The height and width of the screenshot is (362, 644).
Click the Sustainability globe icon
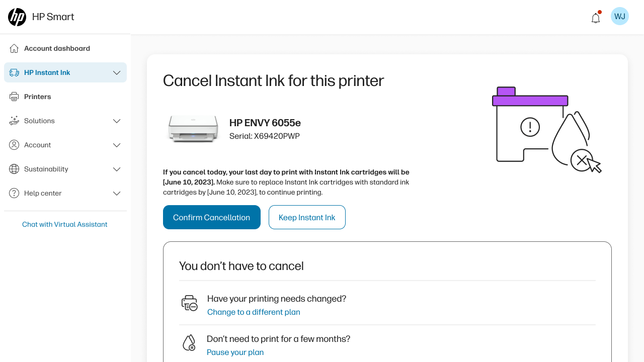(x=14, y=169)
